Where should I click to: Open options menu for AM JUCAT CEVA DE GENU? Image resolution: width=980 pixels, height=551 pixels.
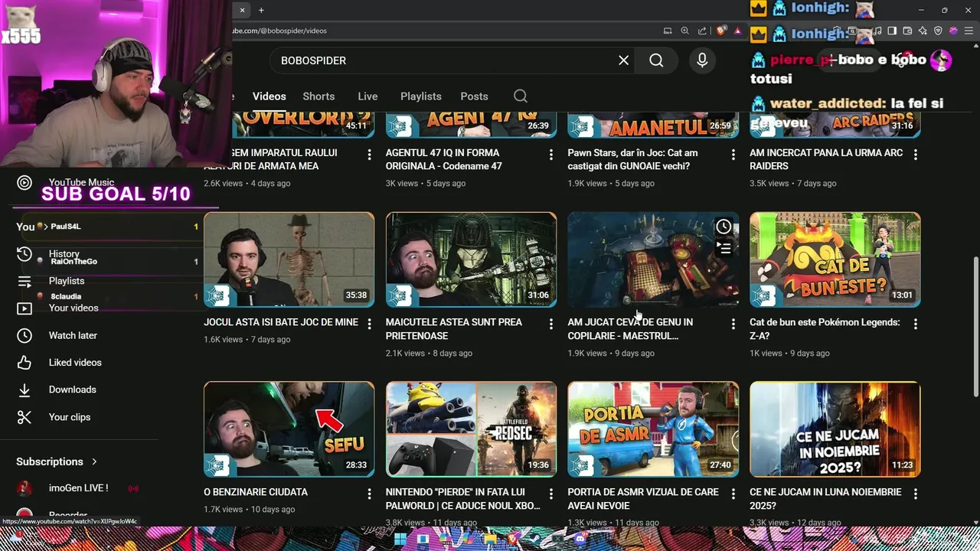pyautogui.click(x=733, y=324)
